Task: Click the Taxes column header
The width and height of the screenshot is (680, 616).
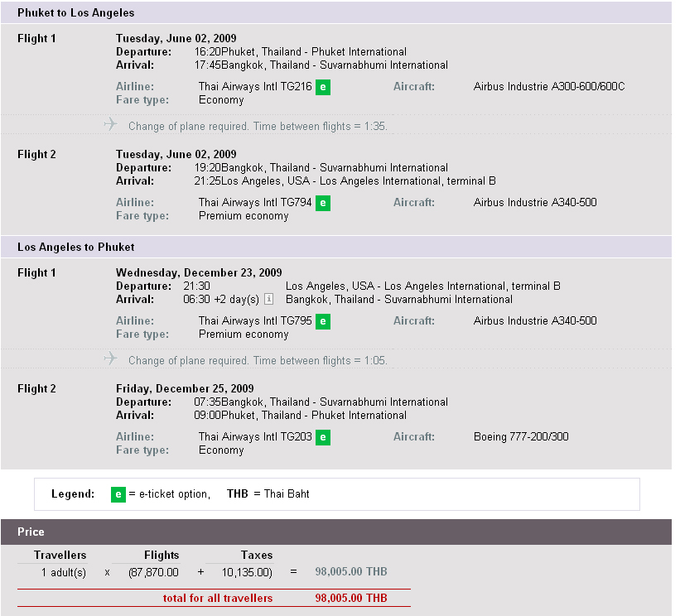Action: pos(257,555)
